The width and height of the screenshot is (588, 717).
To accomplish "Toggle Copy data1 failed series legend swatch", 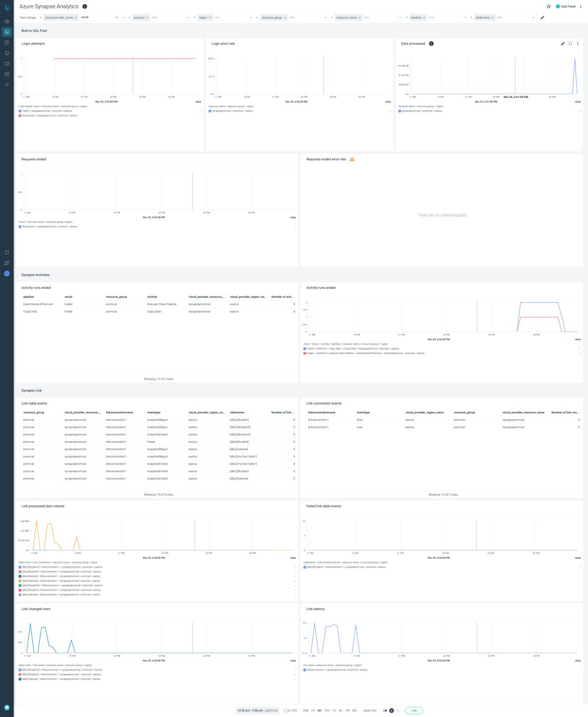I will [305, 349].
